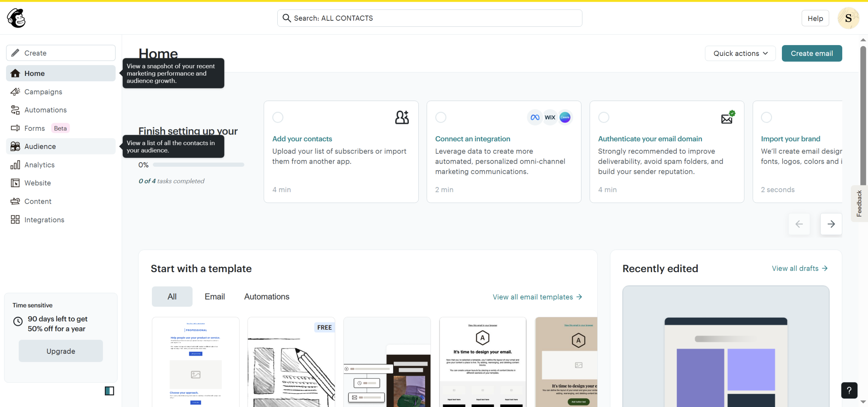868x407 pixels.
Task: Mark Connect an integration circle complete
Action: [440, 117]
